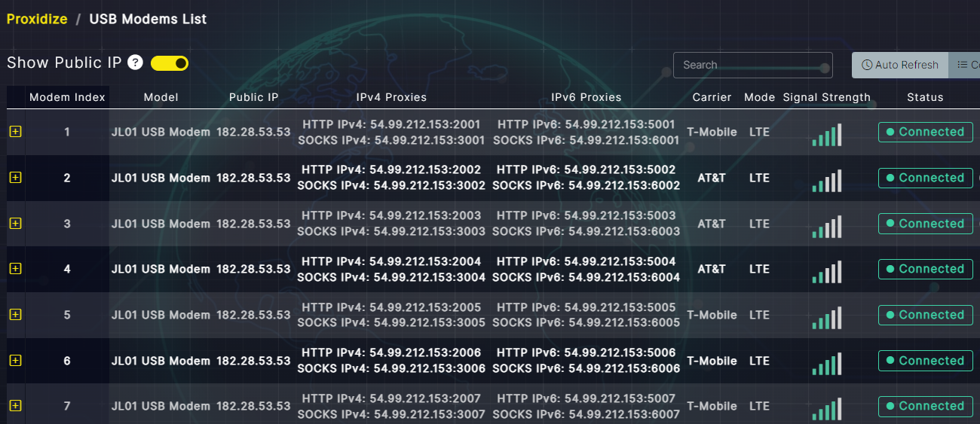Click signal strength bars for modem 2
980x424 pixels.
tap(827, 181)
